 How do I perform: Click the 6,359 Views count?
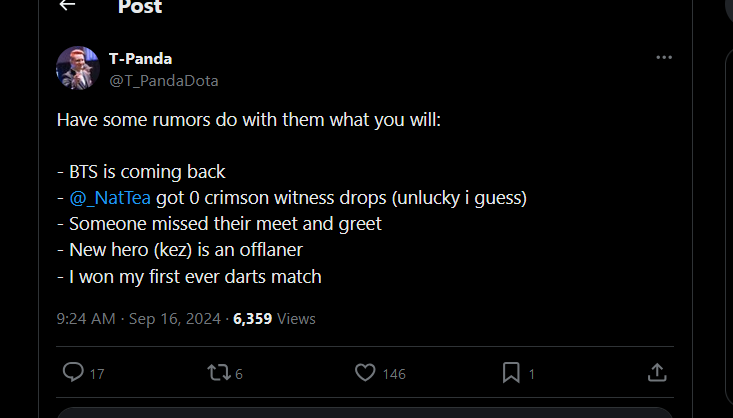[274, 319]
